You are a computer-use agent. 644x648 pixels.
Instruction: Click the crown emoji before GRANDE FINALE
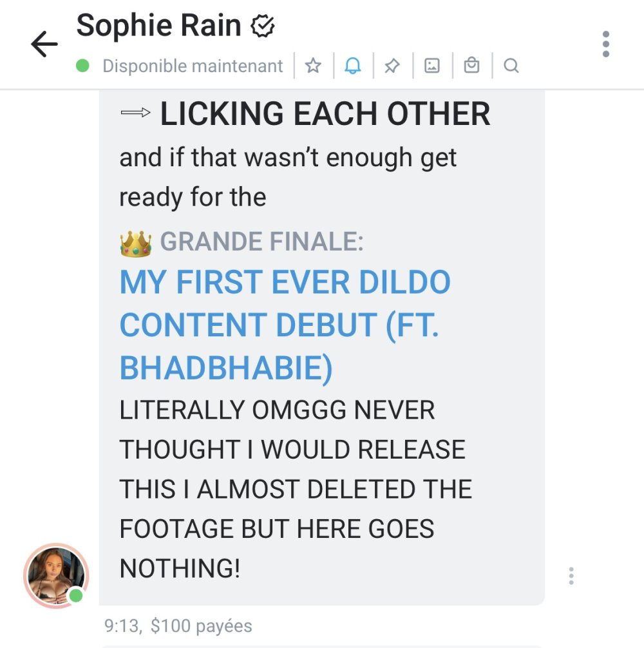coord(135,244)
